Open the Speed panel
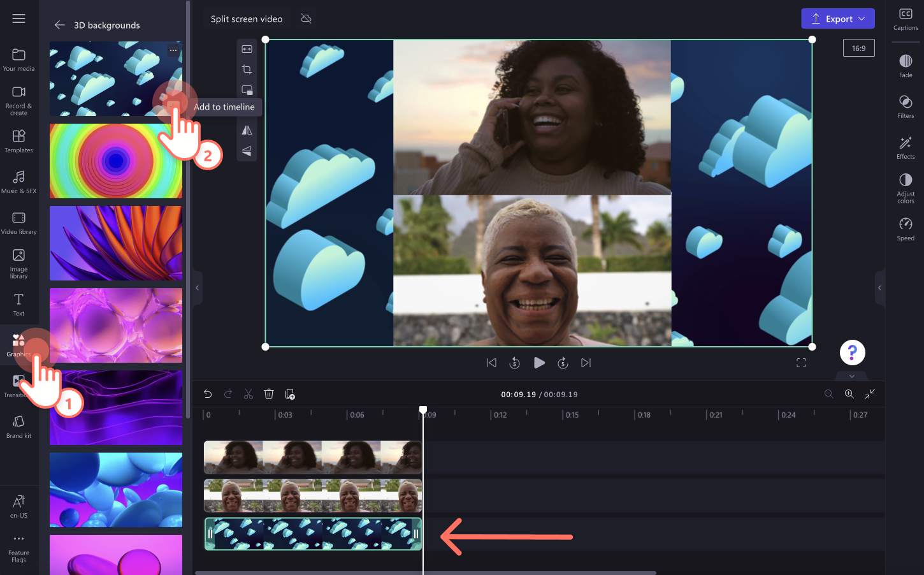Viewport: 924px width, 575px height. coord(905,229)
